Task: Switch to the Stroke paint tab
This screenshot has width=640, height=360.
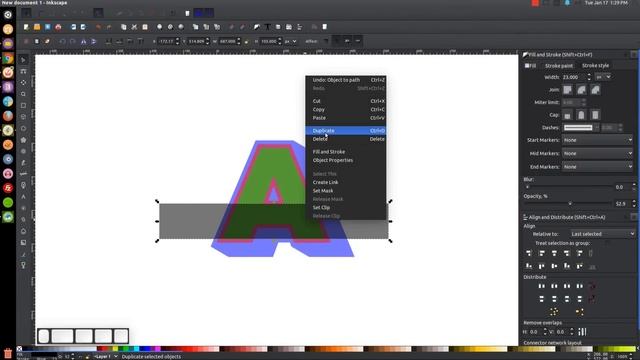Action: coord(559,66)
